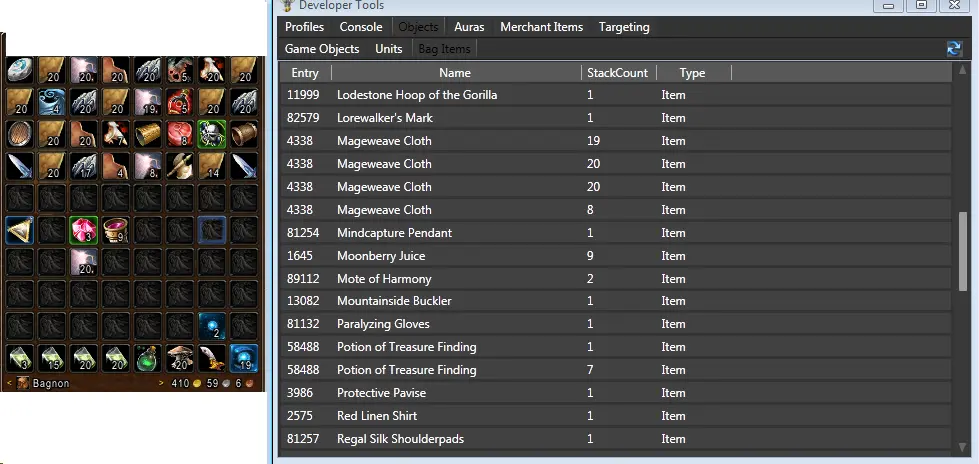Click the right arrow before the money display
Screen dimensions: 979x464
pyautogui.click(x=161, y=383)
